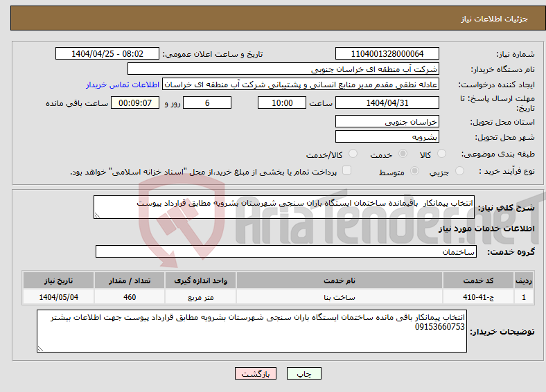Select the کالا/خدمت radio button
546x392 pixels.
(x=353, y=154)
